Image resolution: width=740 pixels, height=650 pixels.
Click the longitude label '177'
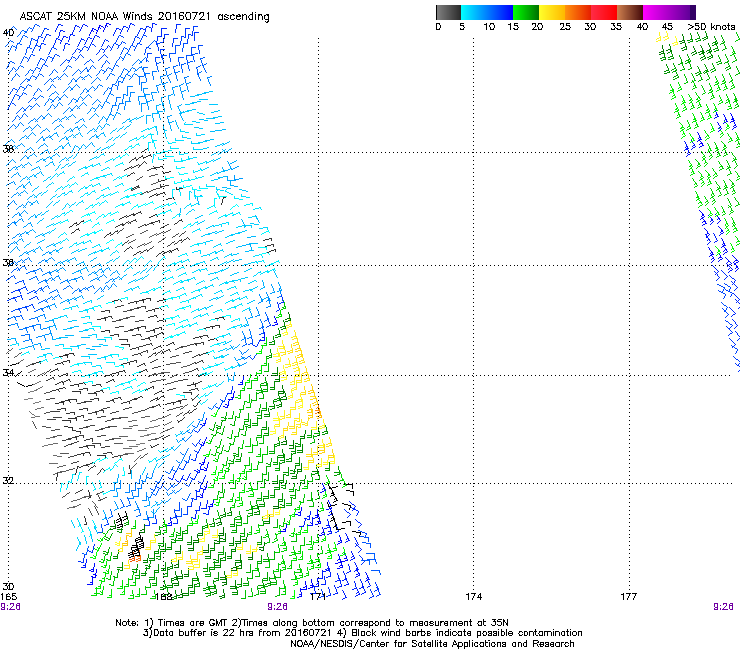[629, 597]
